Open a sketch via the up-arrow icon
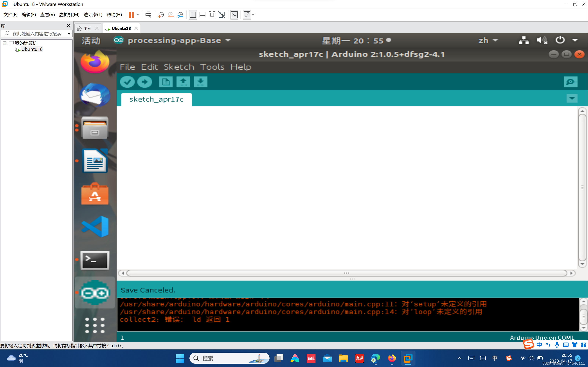This screenshot has height=367, width=588. pyautogui.click(x=183, y=82)
